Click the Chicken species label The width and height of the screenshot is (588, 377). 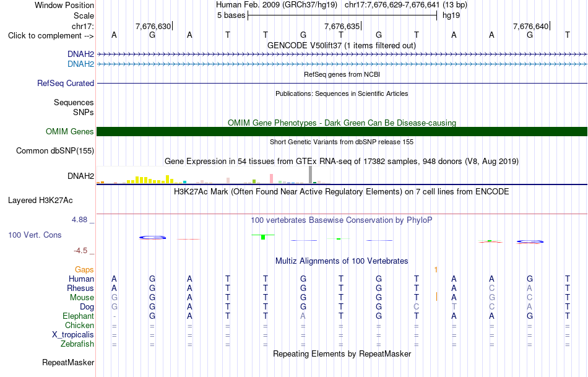pos(79,325)
